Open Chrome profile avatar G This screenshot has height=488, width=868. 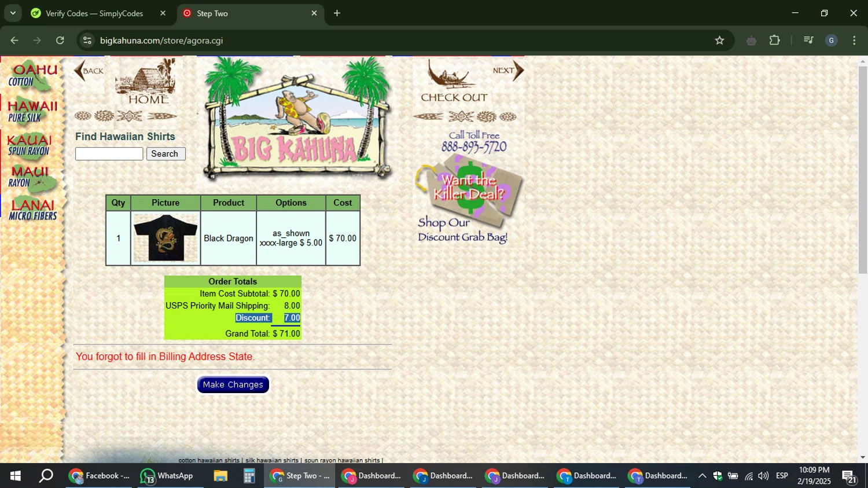(x=831, y=41)
